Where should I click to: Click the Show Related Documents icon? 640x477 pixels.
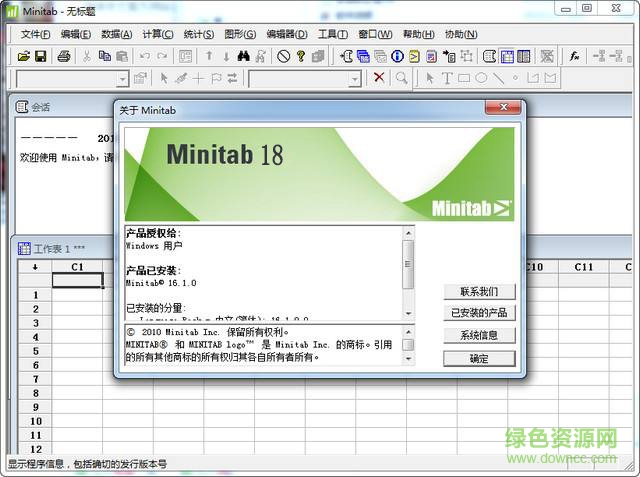coord(449,56)
